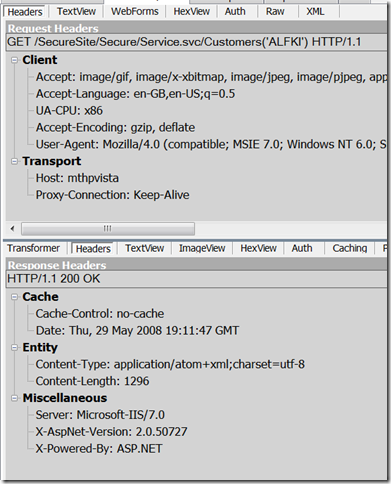The height and width of the screenshot is (484, 391).
Task: Open the Transformer tab
Action: click(33, 248)
